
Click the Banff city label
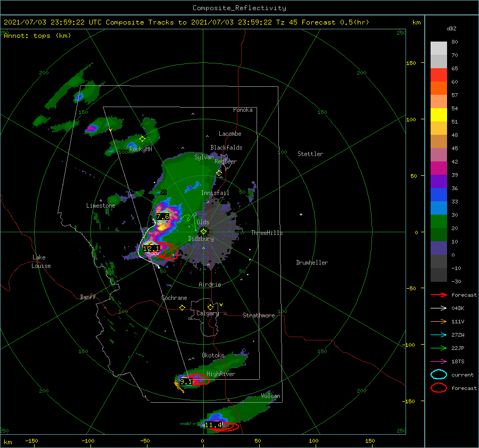[x=88, y=297]
